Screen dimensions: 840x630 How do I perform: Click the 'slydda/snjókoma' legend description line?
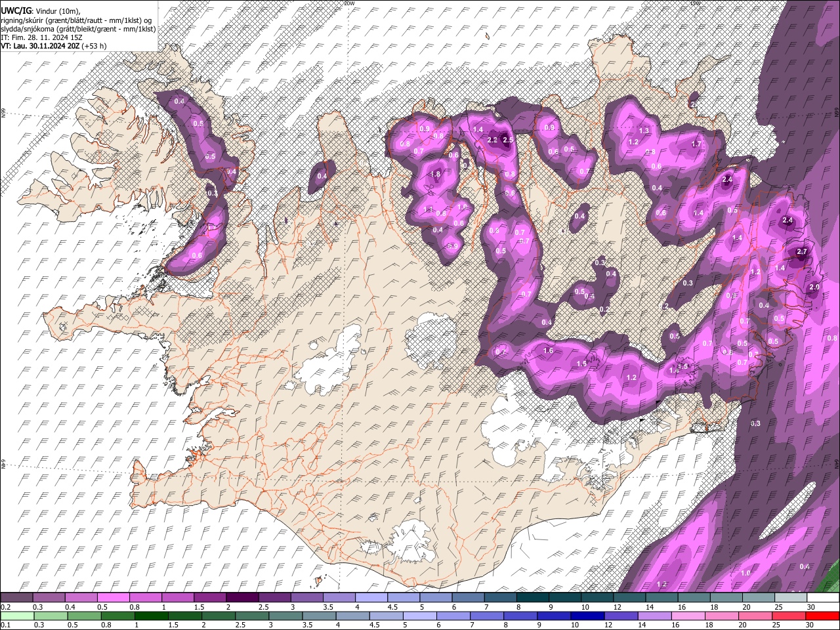(x=79, y=29)
